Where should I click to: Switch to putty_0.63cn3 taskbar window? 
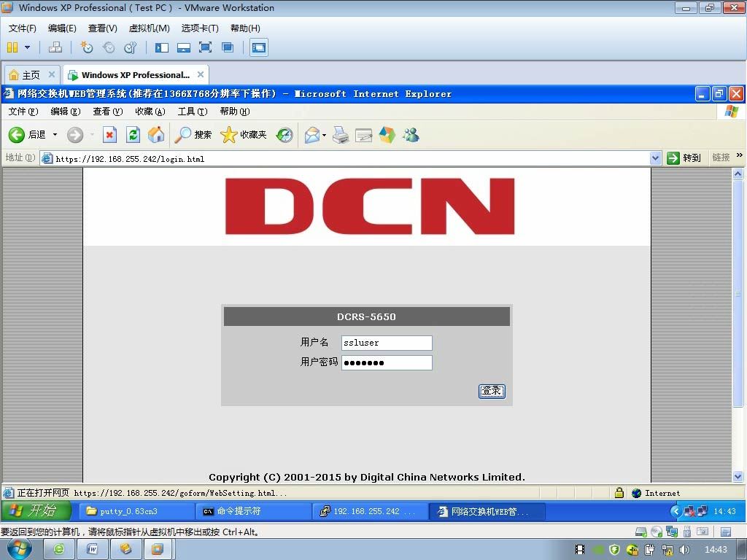[135, 511]
